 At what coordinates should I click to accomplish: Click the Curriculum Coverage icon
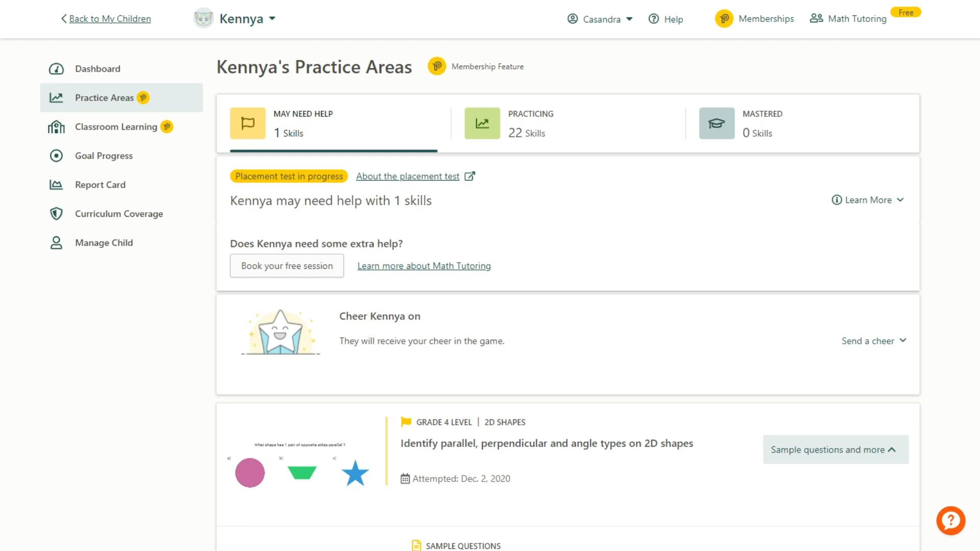pyautogui.click(x=56, y=213)
